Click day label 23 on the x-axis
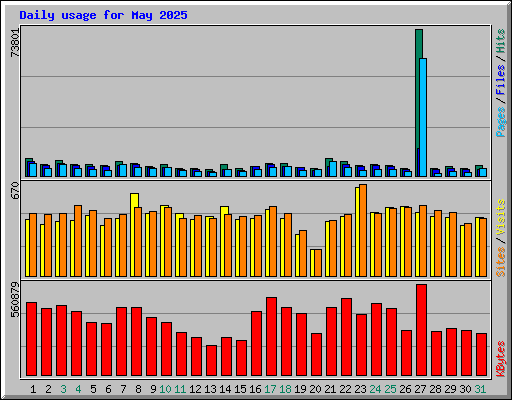This screenshot has width=512, height=400. pos(360,389)
